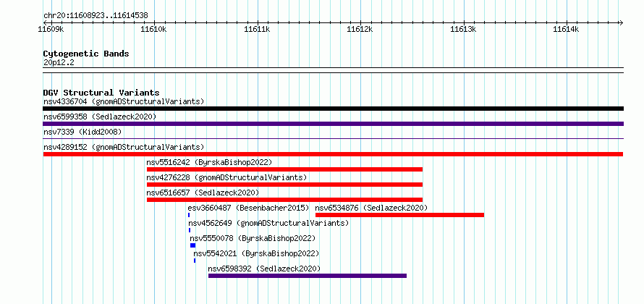This screenshot has width=644, height=304.
Task: Click the nsv4276228 red variant bar
Action: [284, 185]
